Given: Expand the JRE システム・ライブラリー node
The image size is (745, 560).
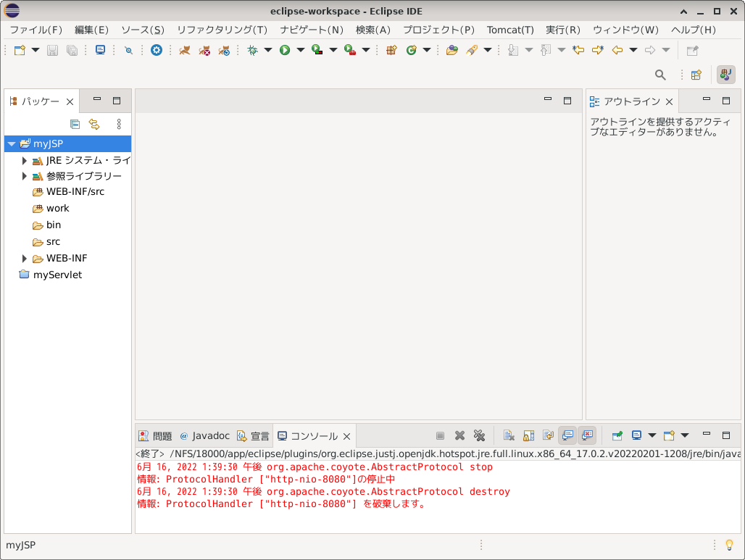Looking at the screenshot, I should point(24,161).
